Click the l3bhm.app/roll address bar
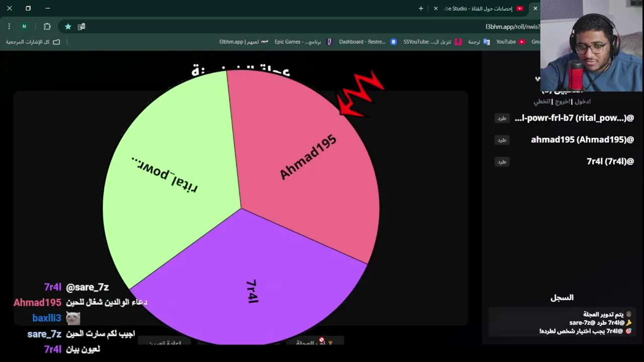Image resolution: width=644 pixels, height=362 pixels. [x=512, y=27]
